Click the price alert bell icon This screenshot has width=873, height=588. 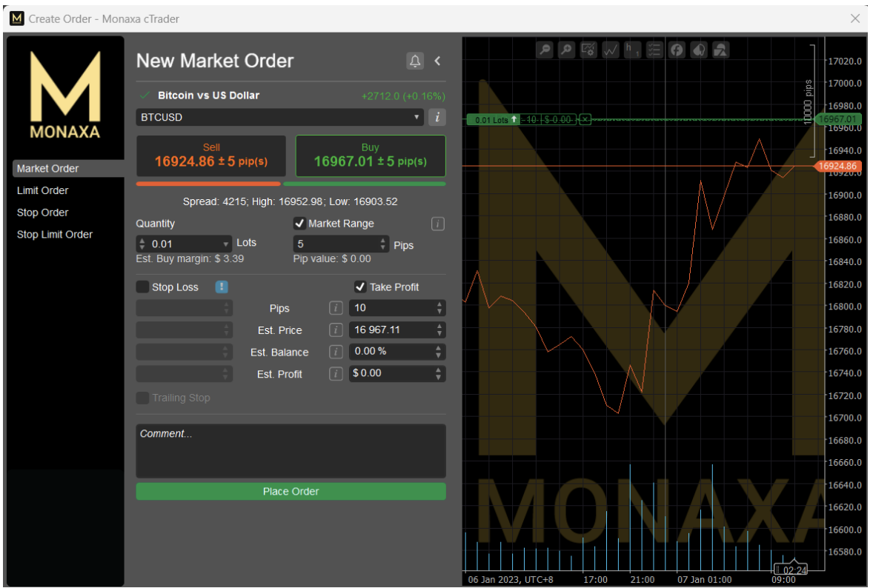[x=415, y=61]
